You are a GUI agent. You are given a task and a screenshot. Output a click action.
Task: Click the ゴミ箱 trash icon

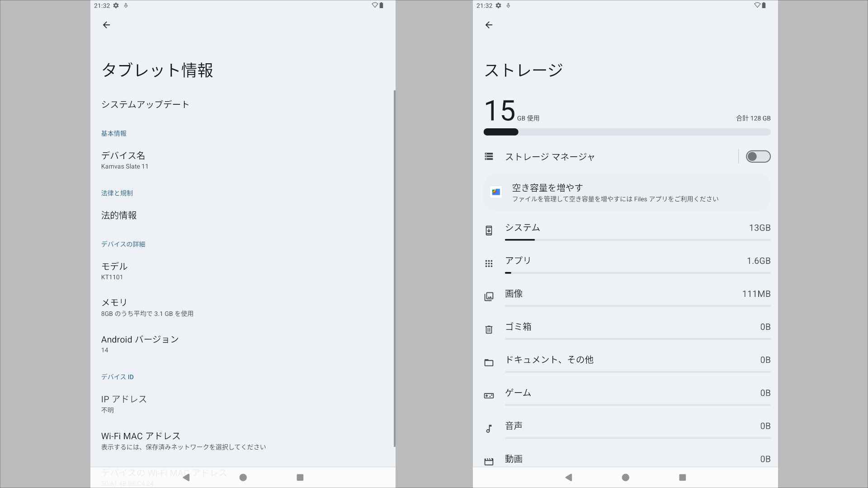click(489, 329)
